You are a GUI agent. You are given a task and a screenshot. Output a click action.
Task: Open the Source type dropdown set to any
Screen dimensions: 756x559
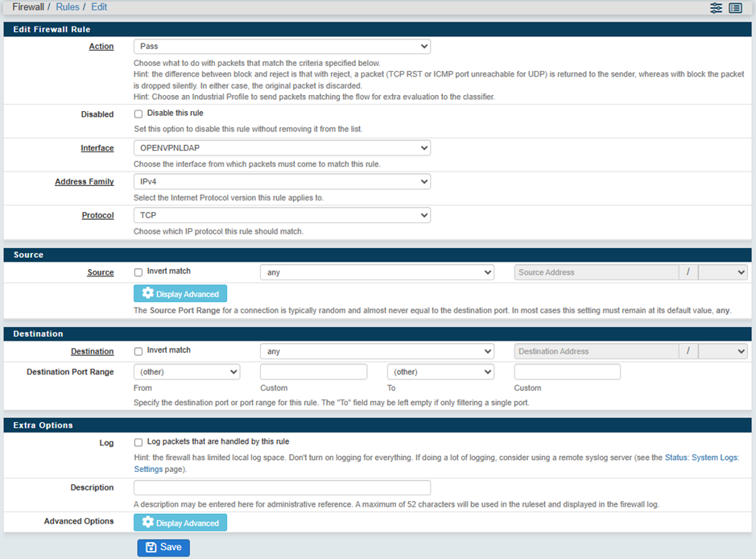pyautogui.click(x=377, y=273)
